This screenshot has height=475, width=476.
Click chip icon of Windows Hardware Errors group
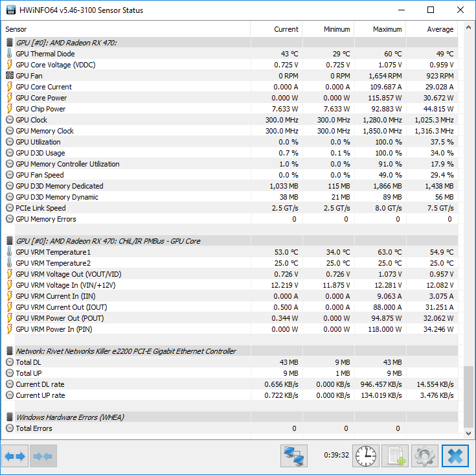click(10, 417)
